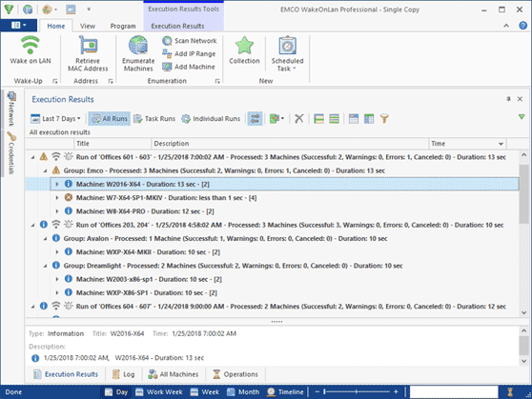The height and width of the screenshot is (399, 532).
Task: Open the Scheduled Task ribbon button
Action: pyautogui.click(x=287, y=53)
